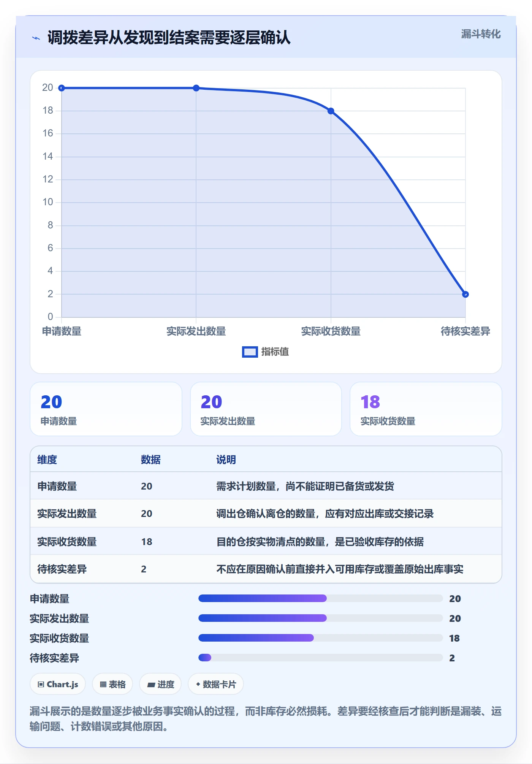Viewport: 532px width, 764px height.
Task: Open the 实际发出数量 data card showing 20
Action: [266, 409]
